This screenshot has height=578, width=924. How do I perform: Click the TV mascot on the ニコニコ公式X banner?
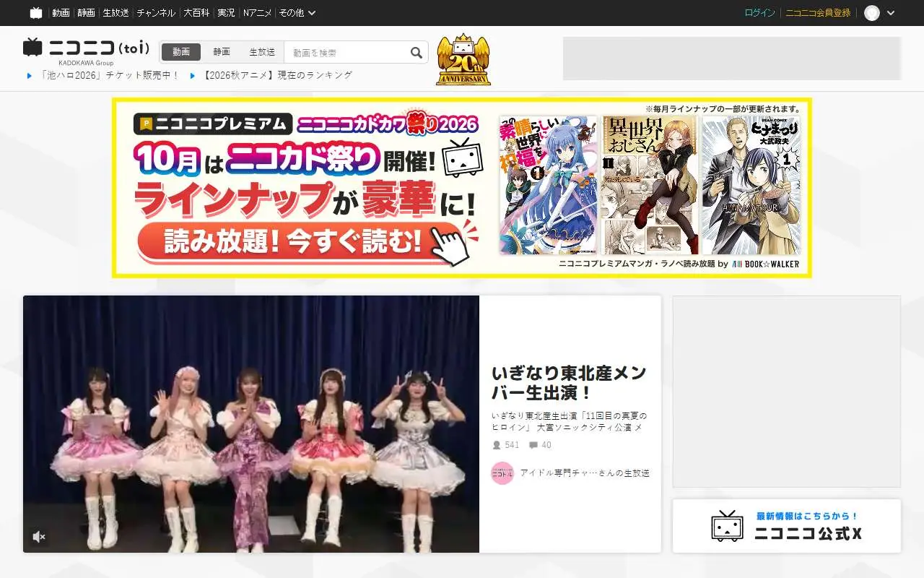tap(727, 526)
